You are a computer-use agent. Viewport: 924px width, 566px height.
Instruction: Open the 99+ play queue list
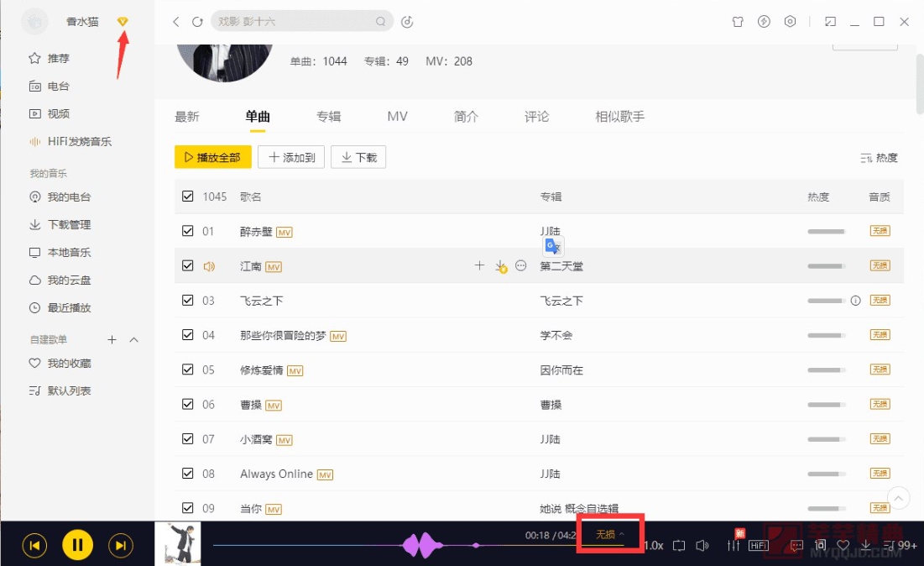[891, 545]
